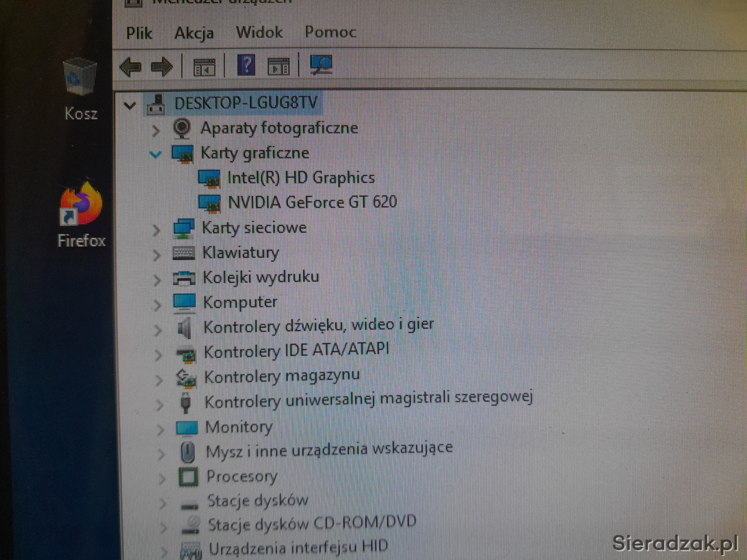Click the Forward arrow toolbar button

(161, 66)
